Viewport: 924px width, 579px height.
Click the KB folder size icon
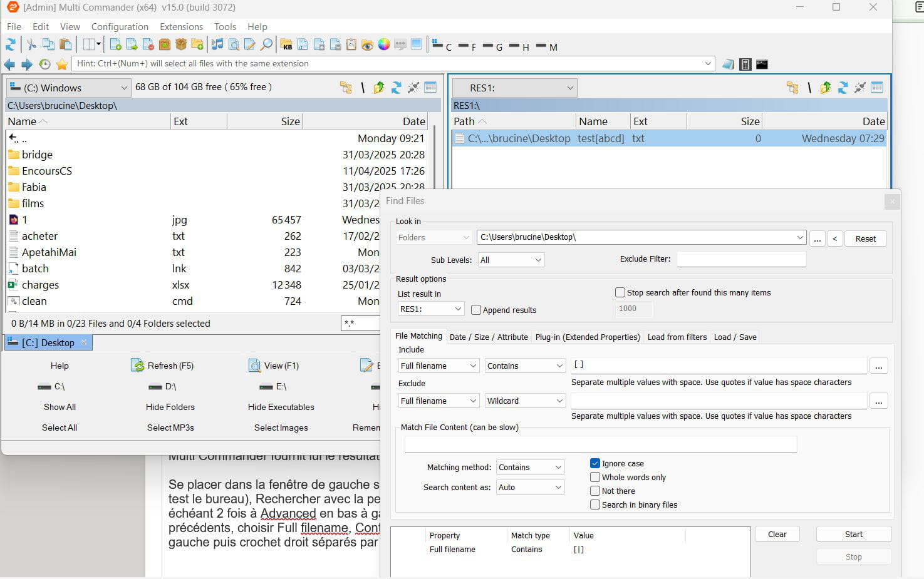click(286, 44)
